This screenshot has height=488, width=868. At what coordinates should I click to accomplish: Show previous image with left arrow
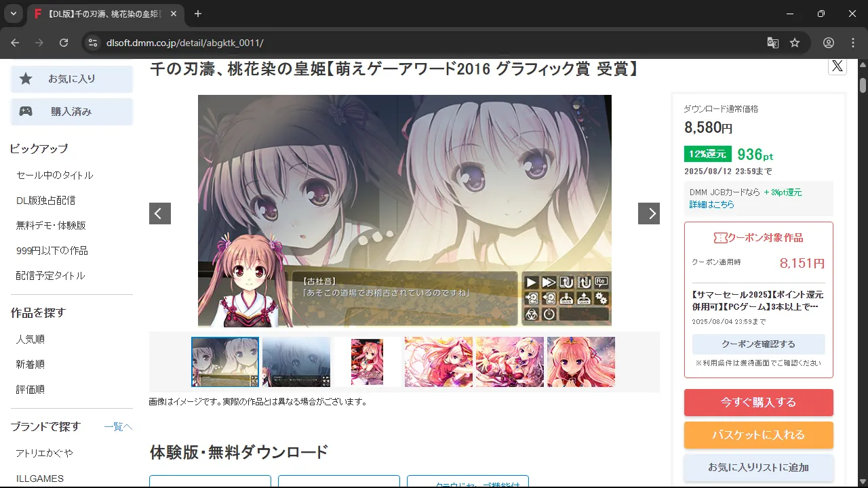point(160,213)
